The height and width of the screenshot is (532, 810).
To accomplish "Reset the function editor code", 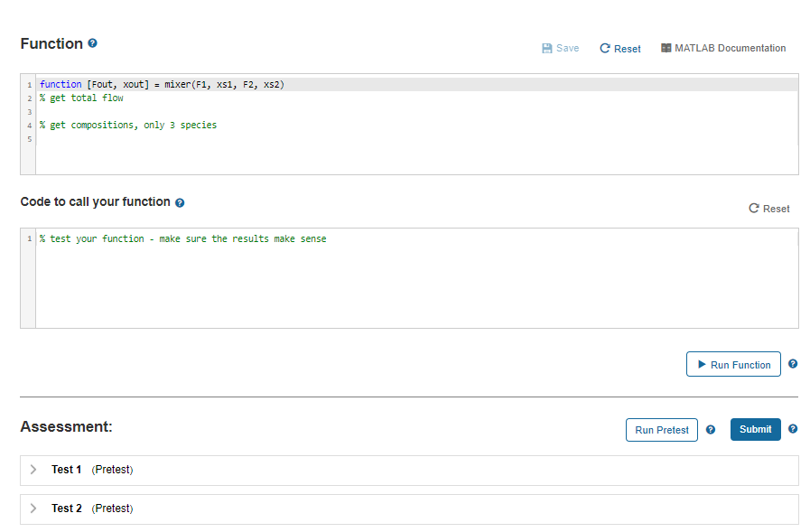I will 619,48.
